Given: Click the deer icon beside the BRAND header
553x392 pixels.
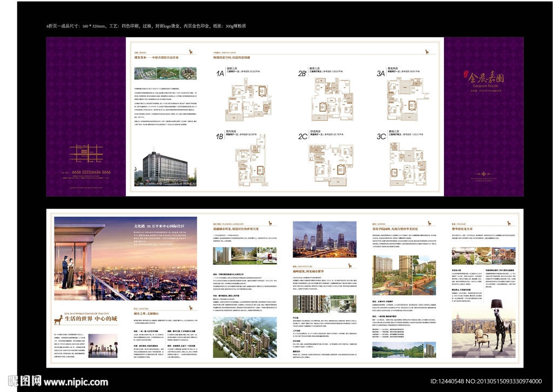Looking at the screenshot, I should (191, 51).
